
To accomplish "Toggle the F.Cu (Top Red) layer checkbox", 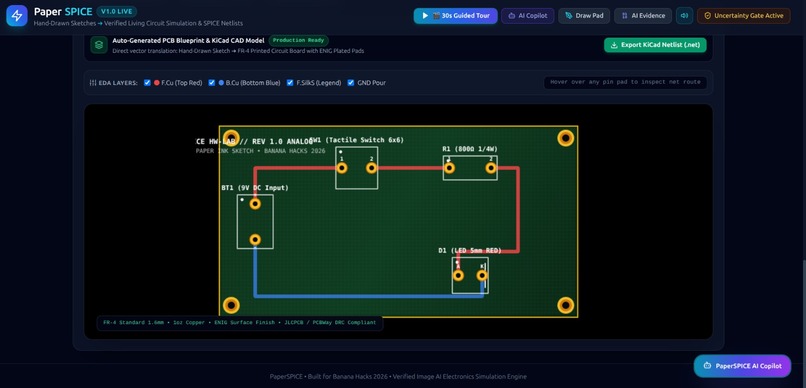I will [x=148, y=83].
